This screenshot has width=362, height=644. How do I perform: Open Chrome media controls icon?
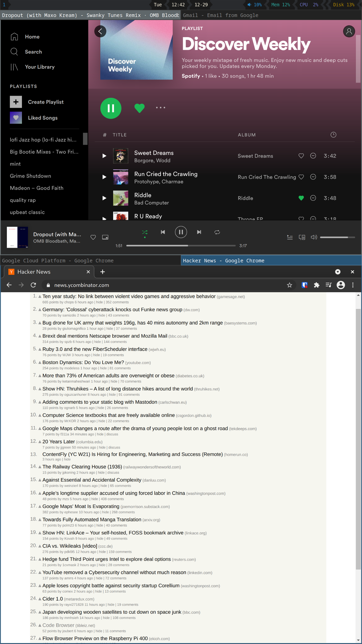(329, 285)
